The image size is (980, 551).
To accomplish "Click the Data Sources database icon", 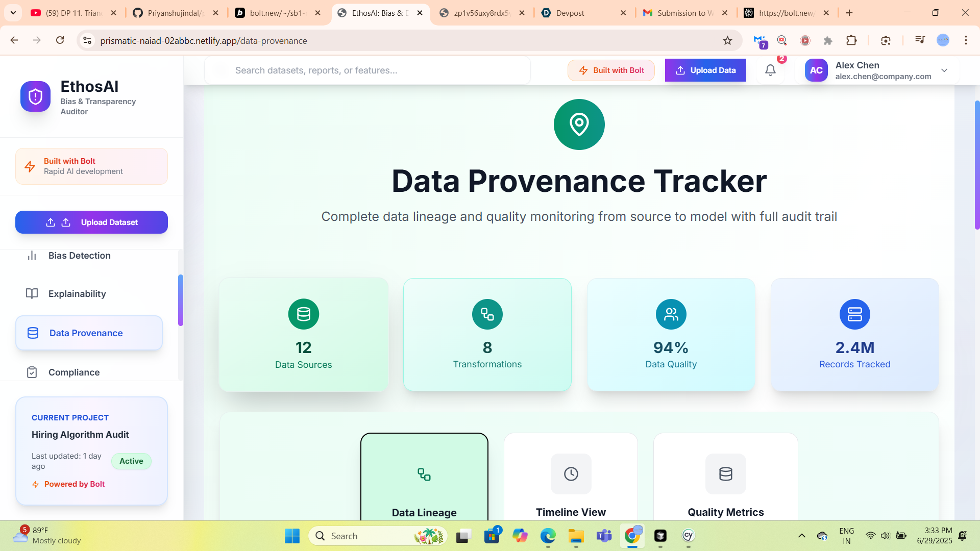I will [303, 314].
